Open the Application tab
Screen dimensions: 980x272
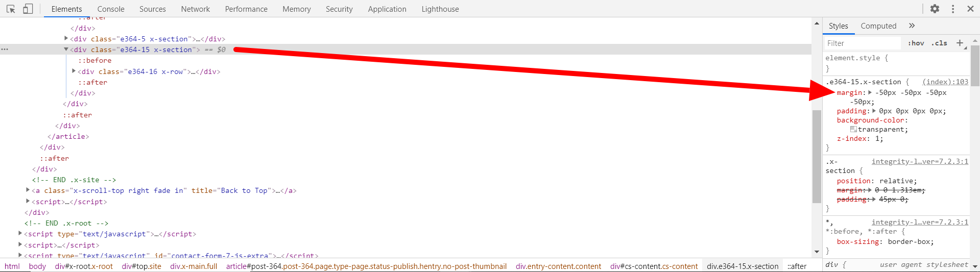[387, 9]
